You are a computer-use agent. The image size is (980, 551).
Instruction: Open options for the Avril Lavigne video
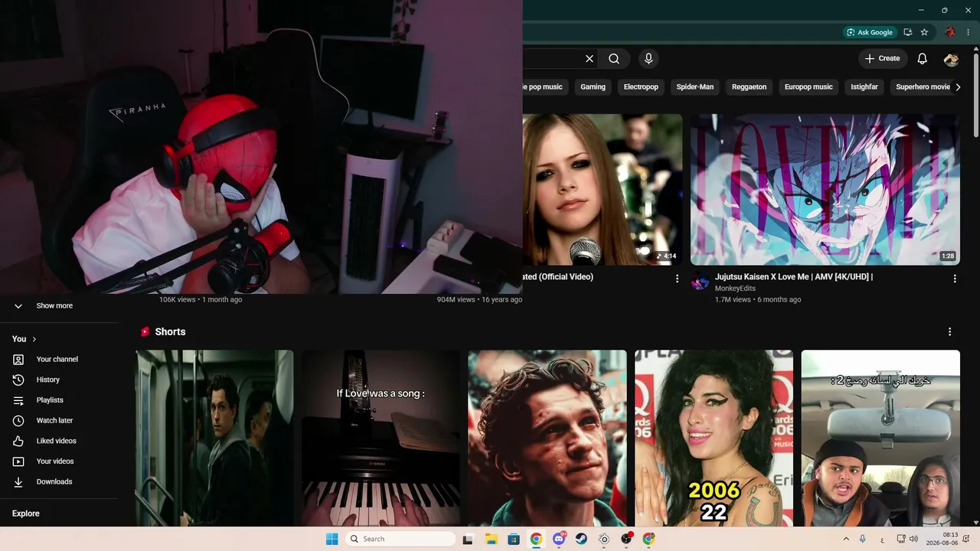point(677,279)
